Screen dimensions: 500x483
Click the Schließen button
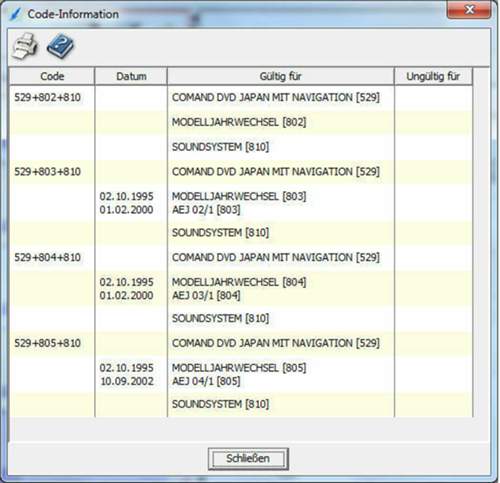point(248,459)
